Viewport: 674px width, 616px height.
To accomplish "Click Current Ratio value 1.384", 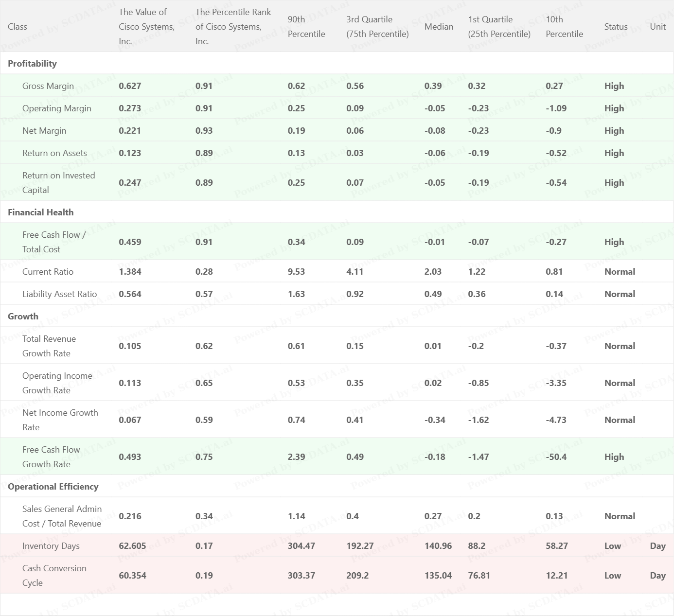I will pyautogui.click(x=130, y=272).
